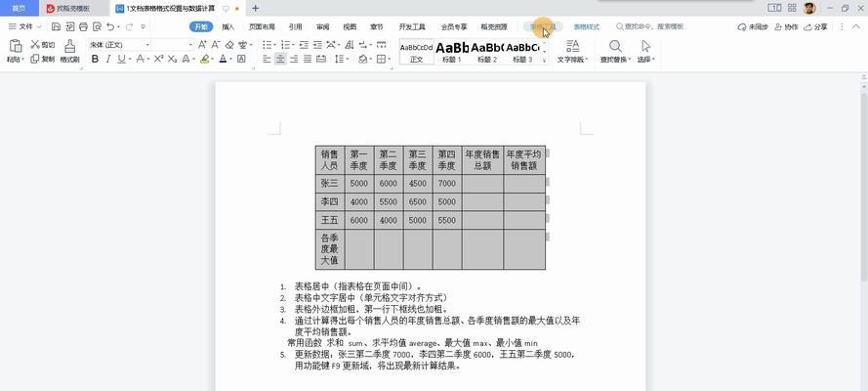This screenshot has height=391, width=868.
Task: Toggle Superscript X²
Action: pos(158,60)
